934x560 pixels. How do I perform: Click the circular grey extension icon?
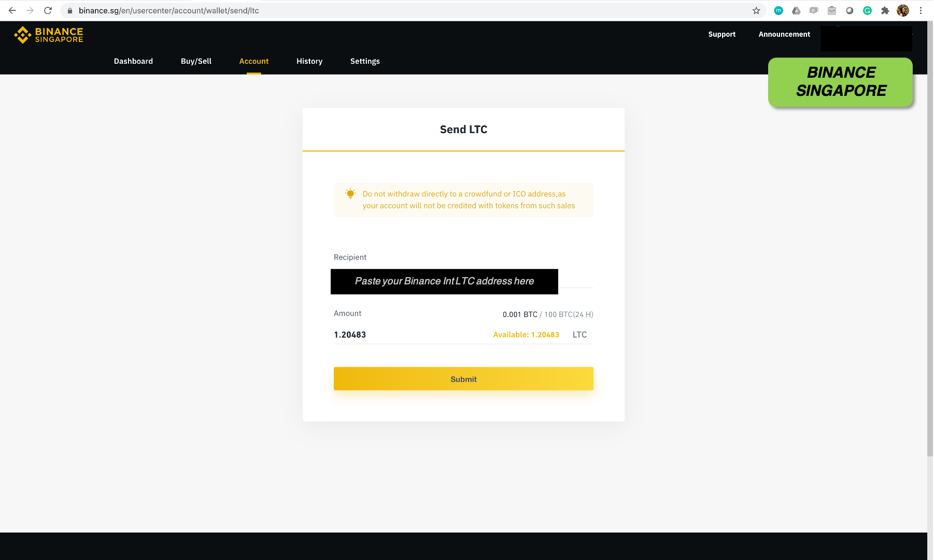pyautogui.click(x=850, y=10)
